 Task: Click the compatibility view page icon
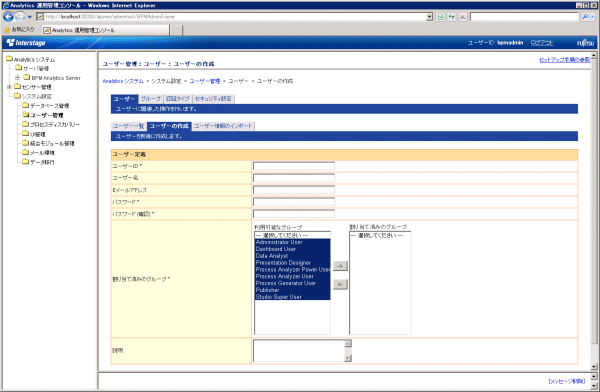coord(440,17)
